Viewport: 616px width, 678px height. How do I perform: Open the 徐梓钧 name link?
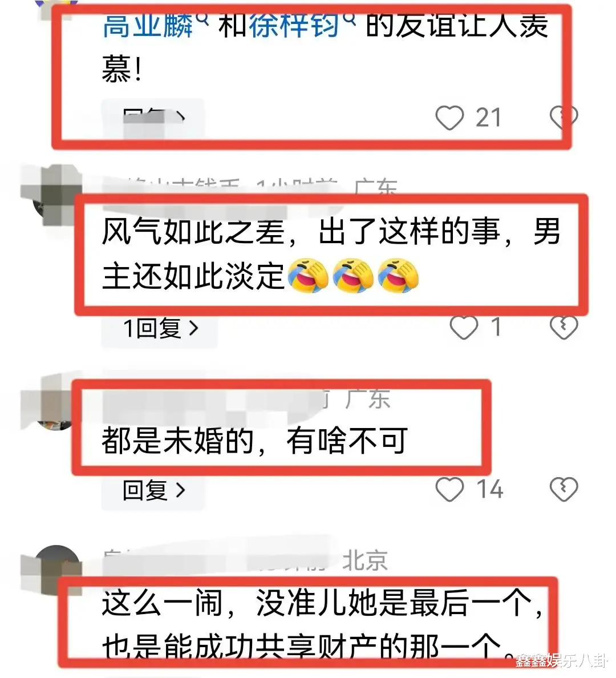point(294,25)
